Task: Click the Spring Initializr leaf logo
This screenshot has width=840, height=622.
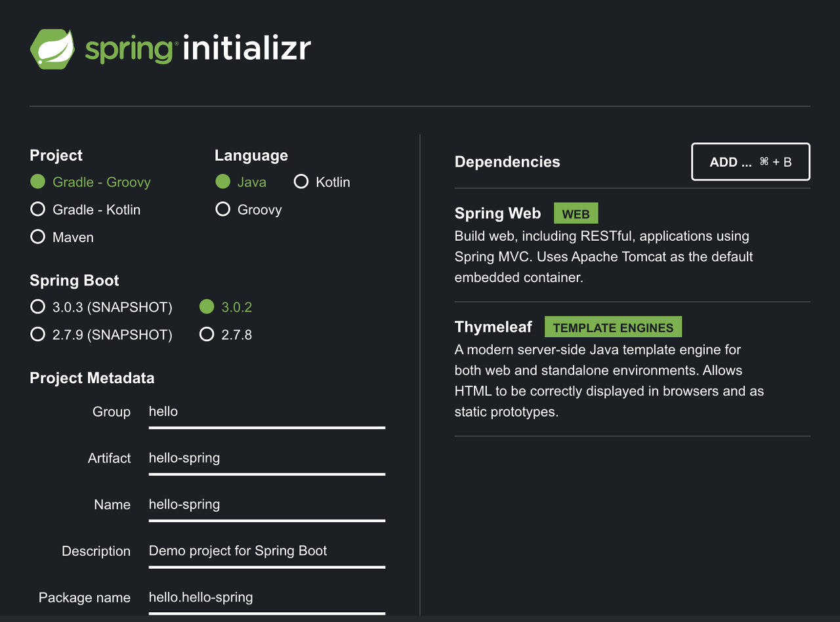Action: 52,49
